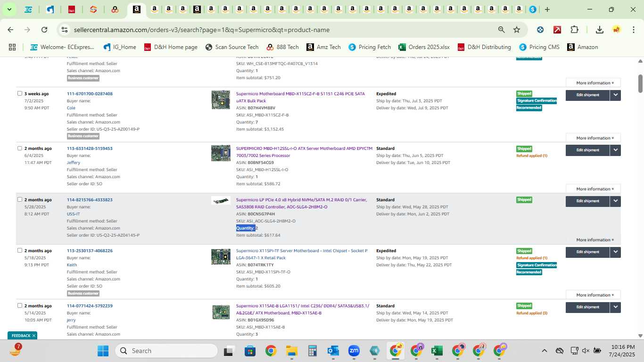Expand Edit shipment dropdown for Cole's order

coord(615,95)
